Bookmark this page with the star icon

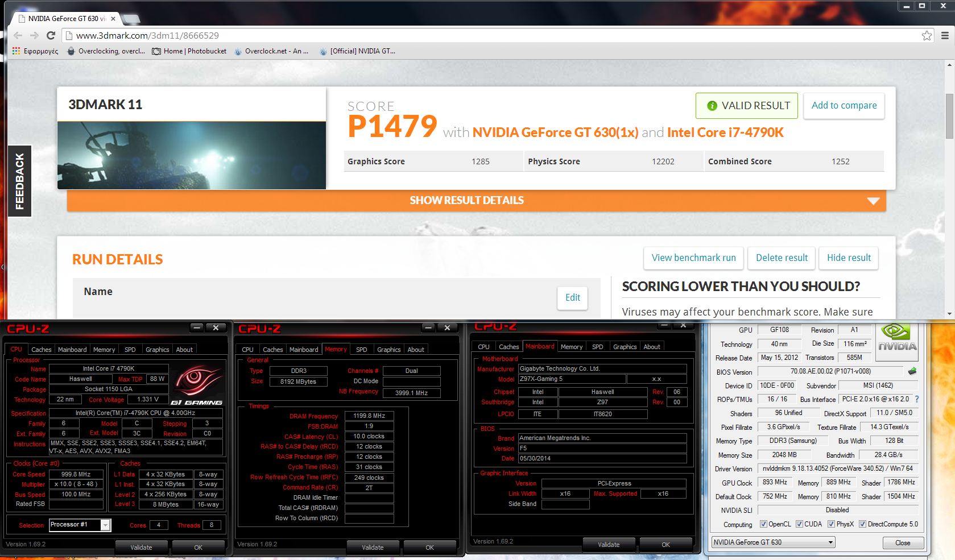927,35
